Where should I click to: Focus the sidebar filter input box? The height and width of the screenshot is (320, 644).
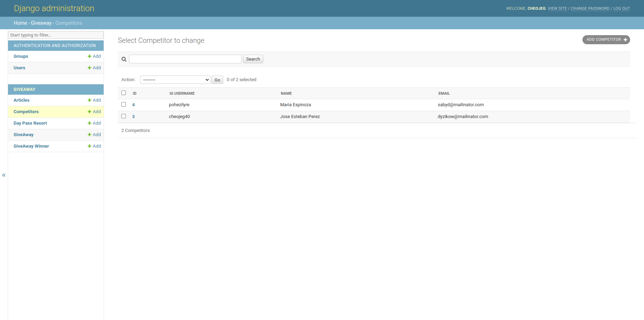pos(56,35)
